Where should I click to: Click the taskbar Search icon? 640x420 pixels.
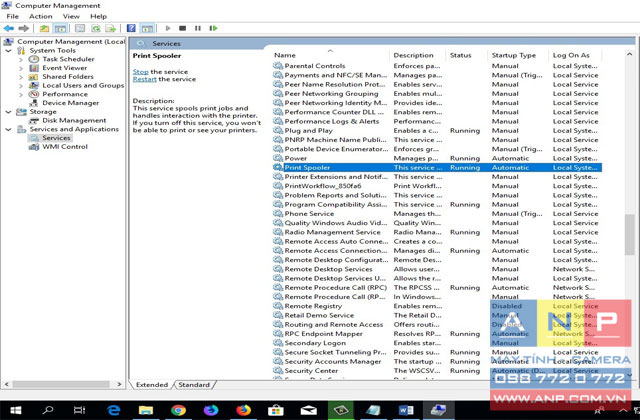coord(48,410)
